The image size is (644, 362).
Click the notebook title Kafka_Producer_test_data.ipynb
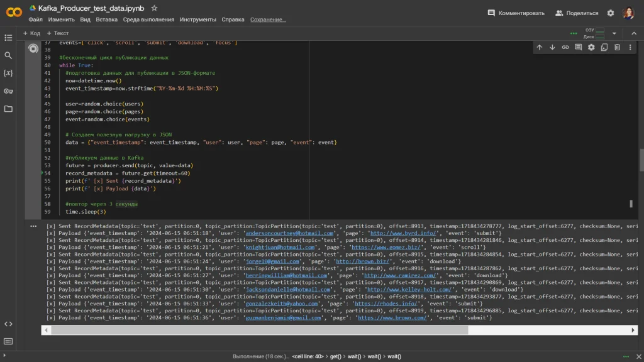click(91, 8)
